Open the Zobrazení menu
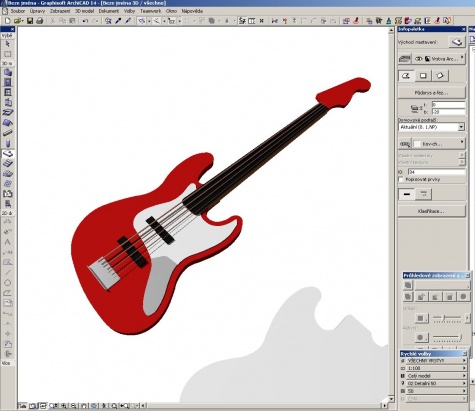Screen dimensions: 475x411 click(x=60, y=11)
